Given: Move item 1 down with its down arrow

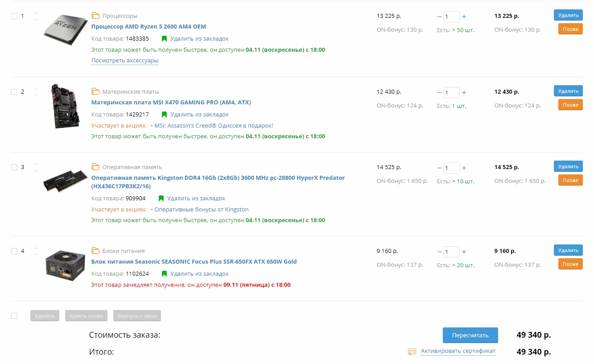Looking at the screenshot, I should [x=36, y=19].
